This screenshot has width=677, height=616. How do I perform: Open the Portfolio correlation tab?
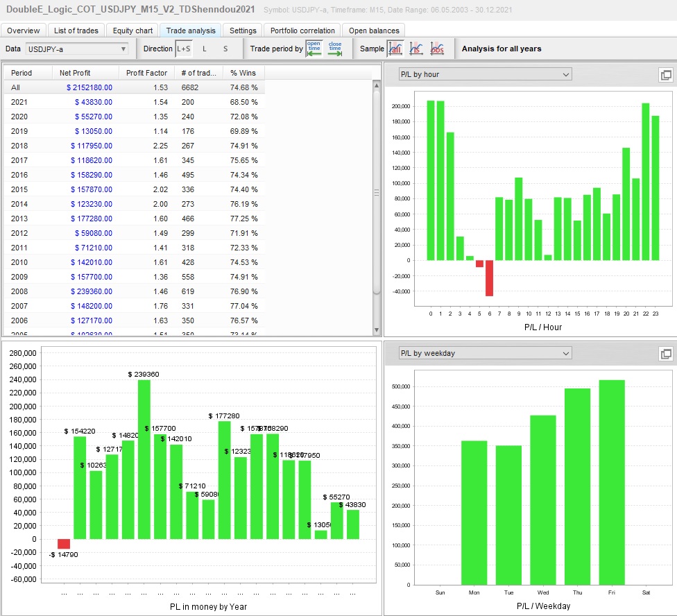pos(302,31)
